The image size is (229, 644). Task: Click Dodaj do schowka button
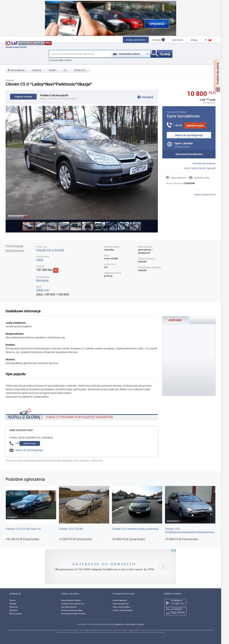point(23,97)
